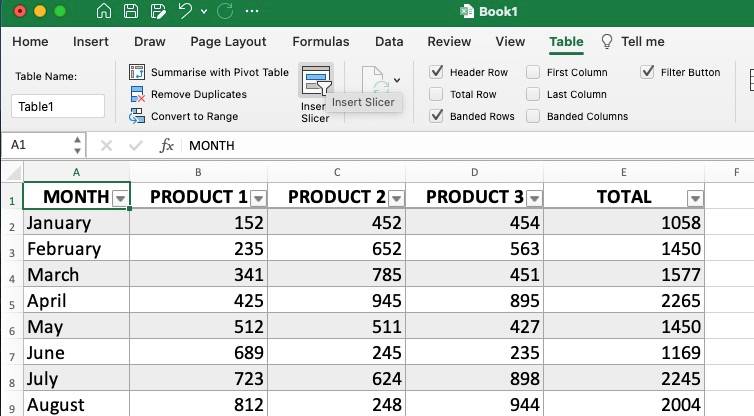
Task: Click Remove Duplicates icon
Action: pyautogui.click(x=138, y=94)
